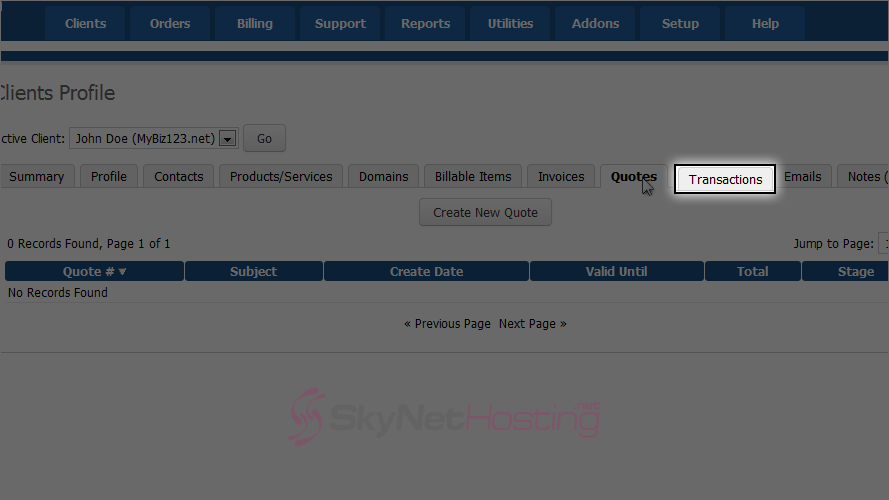Open the Addons menu
Image resolution: width=889 pixels, height=500 pixels.
coord(595,24)
